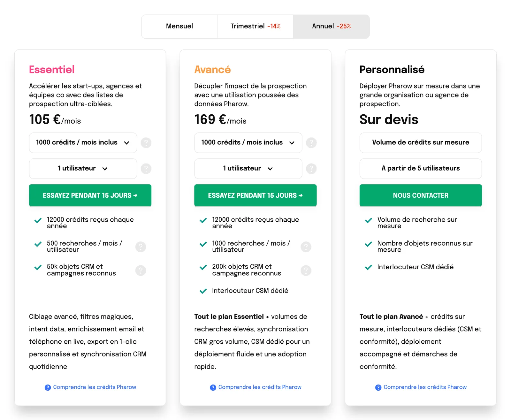Switch to Mensuel billing tab
The height and width of the screenshot is (420, 511).
coord(179,27)
